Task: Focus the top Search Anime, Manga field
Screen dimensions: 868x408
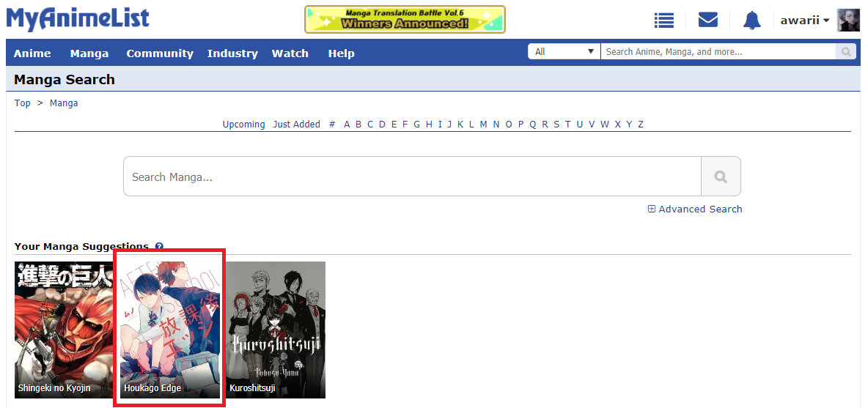Action: pyautogui.click(x=718, y=52)
